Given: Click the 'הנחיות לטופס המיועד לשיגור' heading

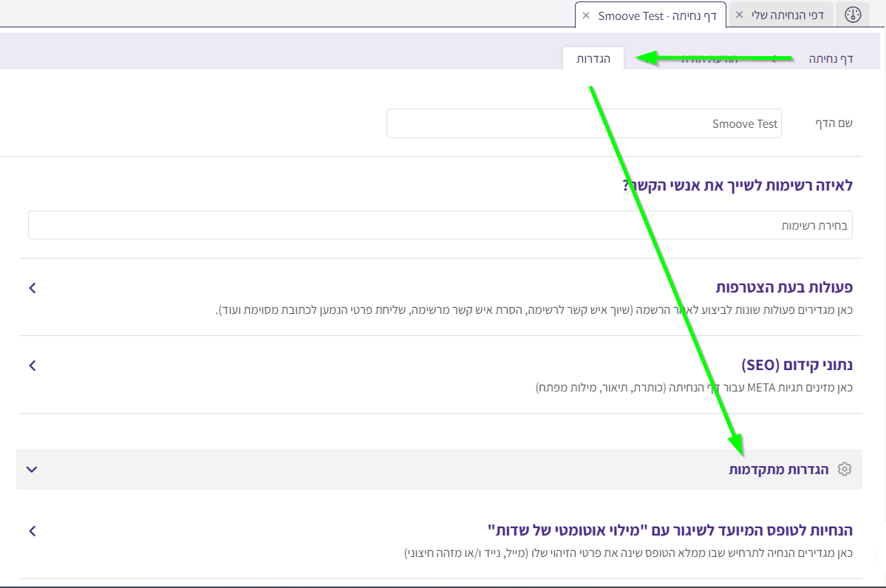Looking at the screenshot, I should pyautogui.click(x=669, y=530).
